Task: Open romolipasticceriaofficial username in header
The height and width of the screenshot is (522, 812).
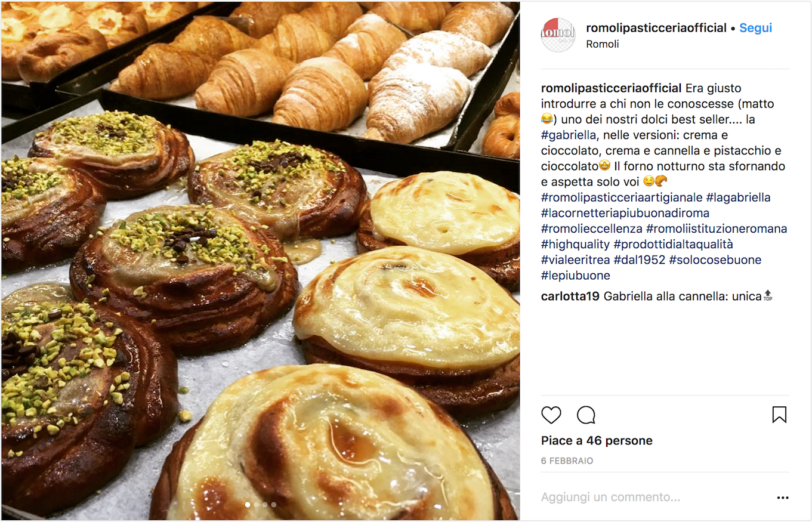Action: pos(656,28)
